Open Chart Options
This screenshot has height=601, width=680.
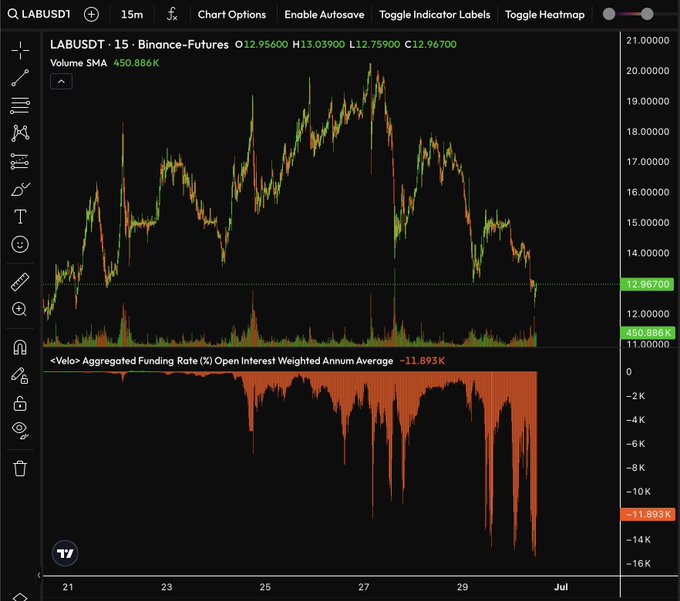pyautogui.click(x=232, y=14)
